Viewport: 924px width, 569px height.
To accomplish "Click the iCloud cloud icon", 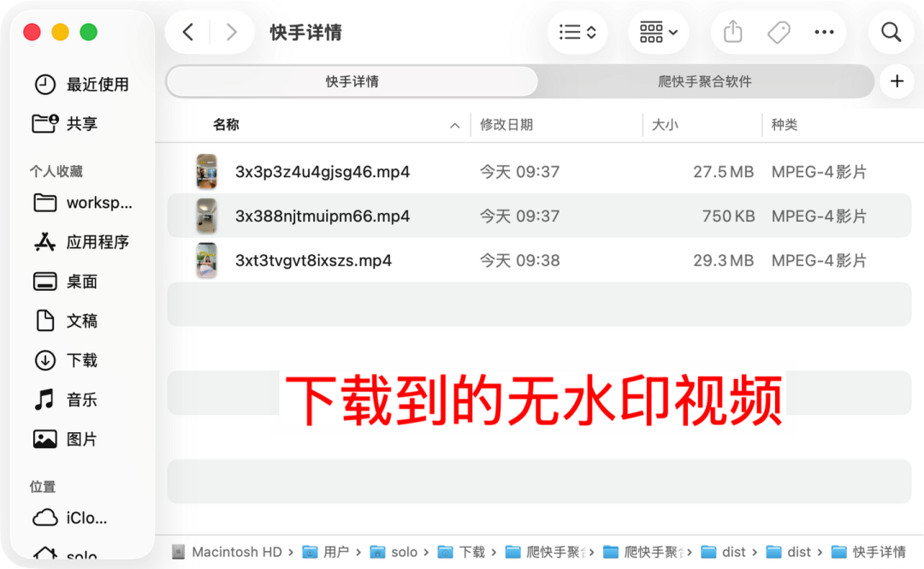I will coord(44,518).
